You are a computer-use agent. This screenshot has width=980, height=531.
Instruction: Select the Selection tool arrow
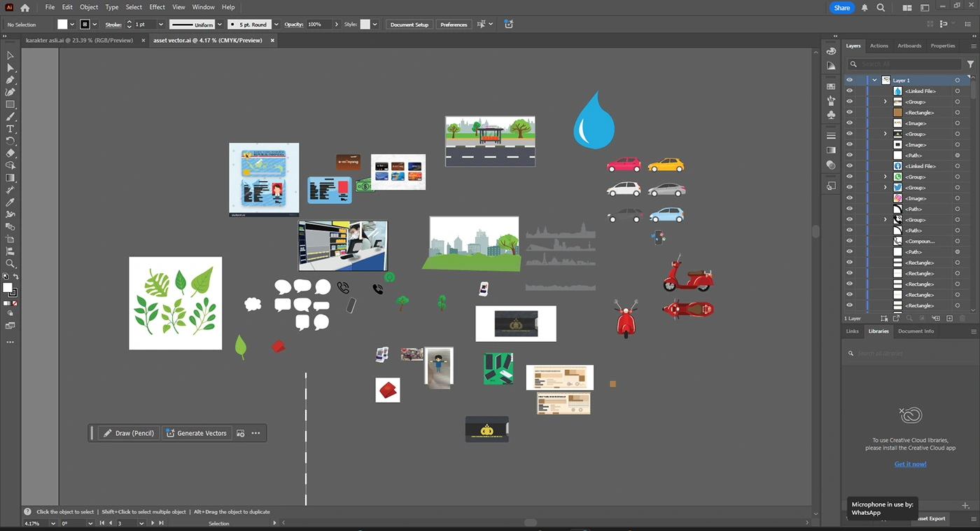click(x=10, y=55)
